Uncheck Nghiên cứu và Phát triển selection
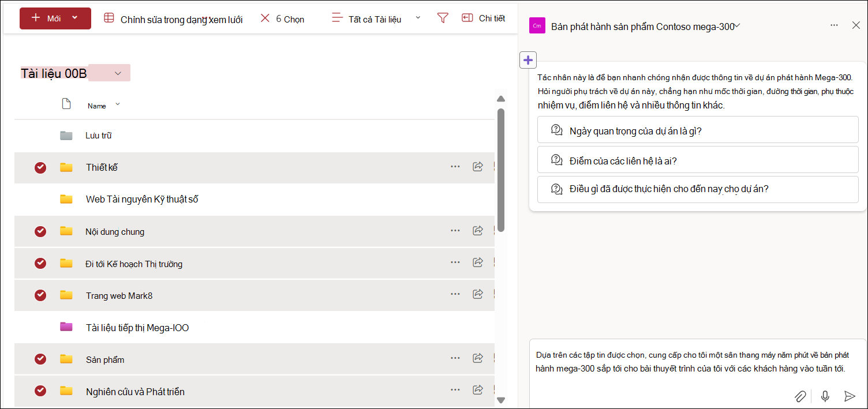 point(40,391)
